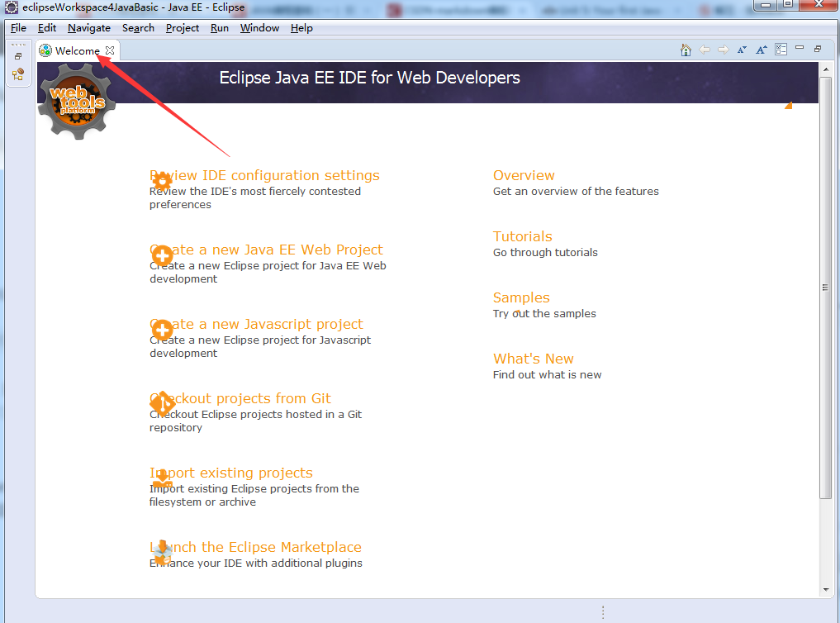Open the Navigate menu
840x623 pixels.
(x=89, y=28)
